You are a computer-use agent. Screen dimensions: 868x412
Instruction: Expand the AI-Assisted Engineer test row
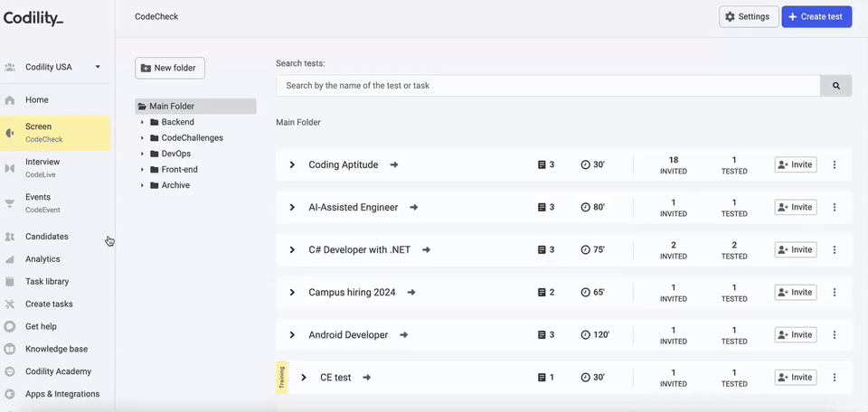tap(292, 208)
